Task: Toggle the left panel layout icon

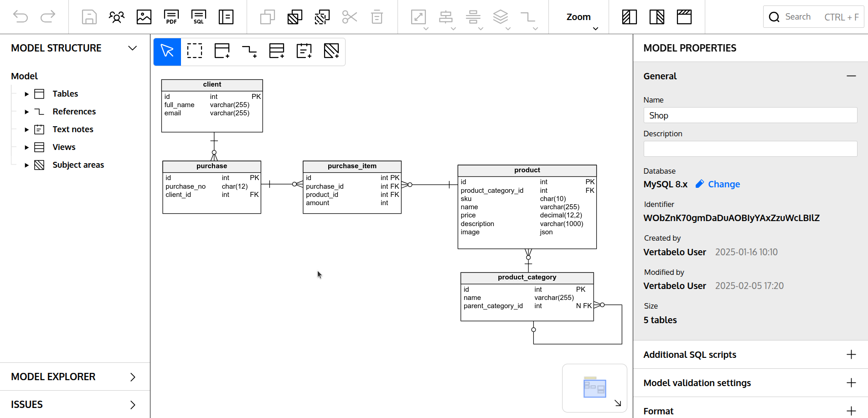Action: [x=629, y=17]
